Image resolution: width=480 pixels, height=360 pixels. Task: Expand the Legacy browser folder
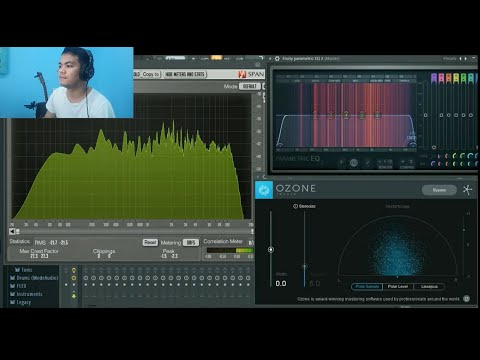pos(20,302)
